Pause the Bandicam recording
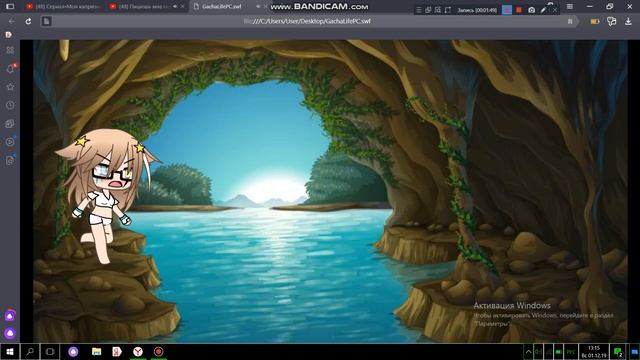The image size is (640, 360). click(507, 10)
